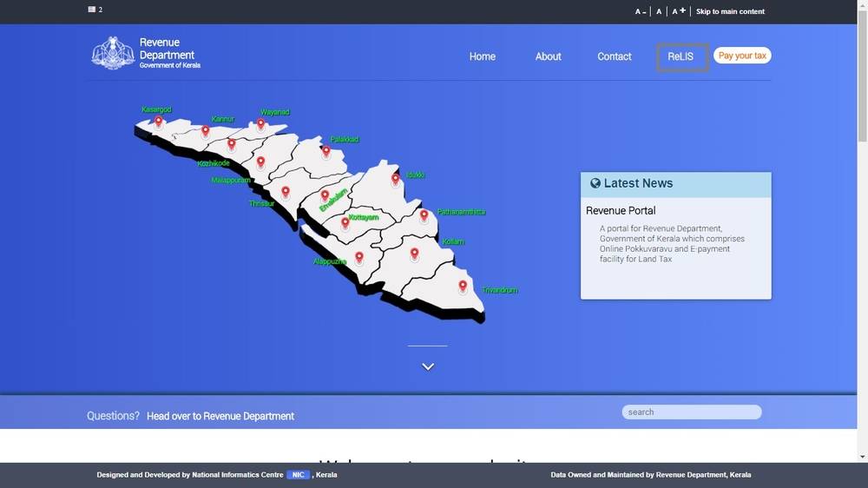This screenshot has width=868, height=488.
Task: Click the Palakkad location pin on map
Action: pyautogui.click(x=325, y=151)
